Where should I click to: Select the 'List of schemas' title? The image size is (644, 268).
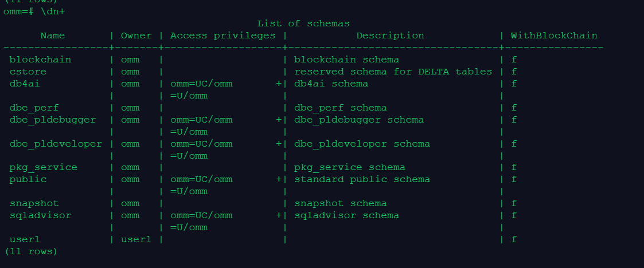point(303,24)
